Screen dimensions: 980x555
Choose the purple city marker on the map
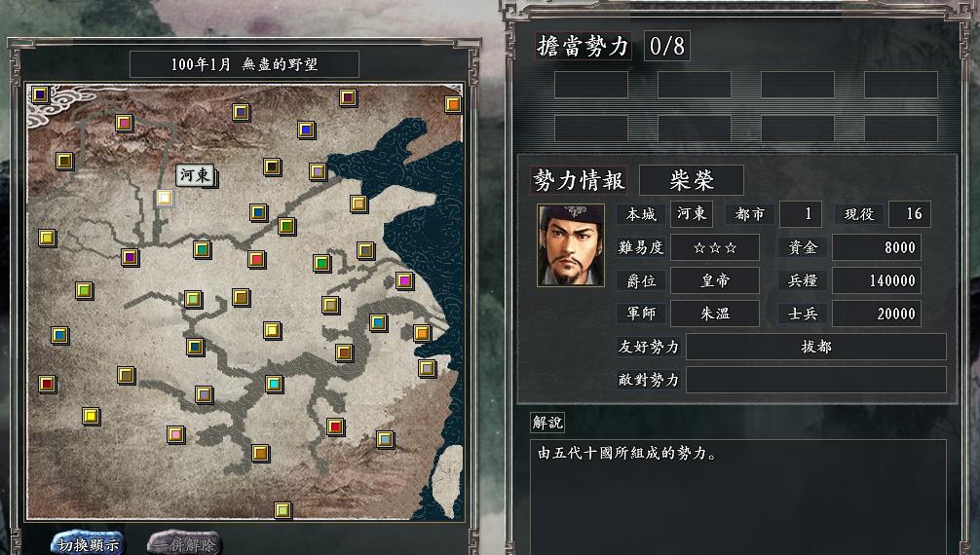pyautogui.click(x=130, y=257)
